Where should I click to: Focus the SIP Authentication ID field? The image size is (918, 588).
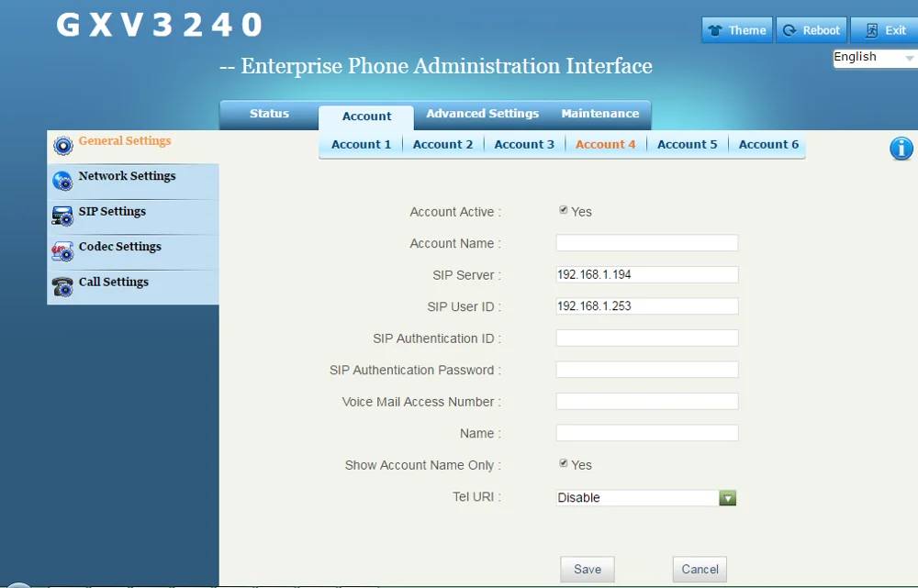pyautogui.click(x=647, y=338)
